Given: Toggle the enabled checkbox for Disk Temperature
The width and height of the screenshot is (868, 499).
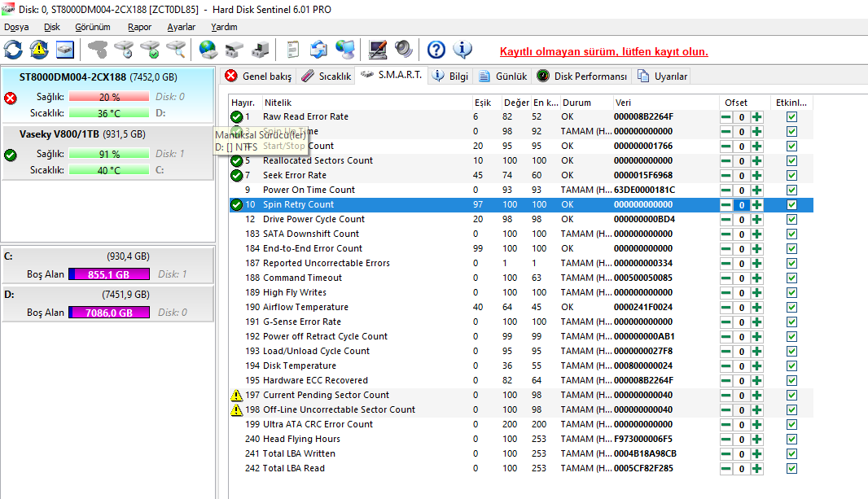Looking at the screenshot, I should [x=791, y=365].
